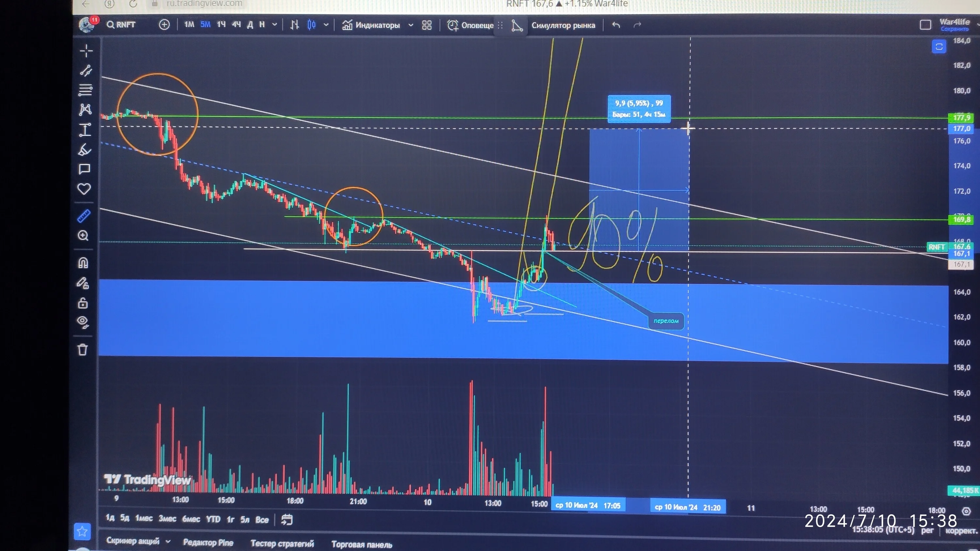980x551 pixels.
Task: Select the 4Ч timeframe
Action: point(237,25)
